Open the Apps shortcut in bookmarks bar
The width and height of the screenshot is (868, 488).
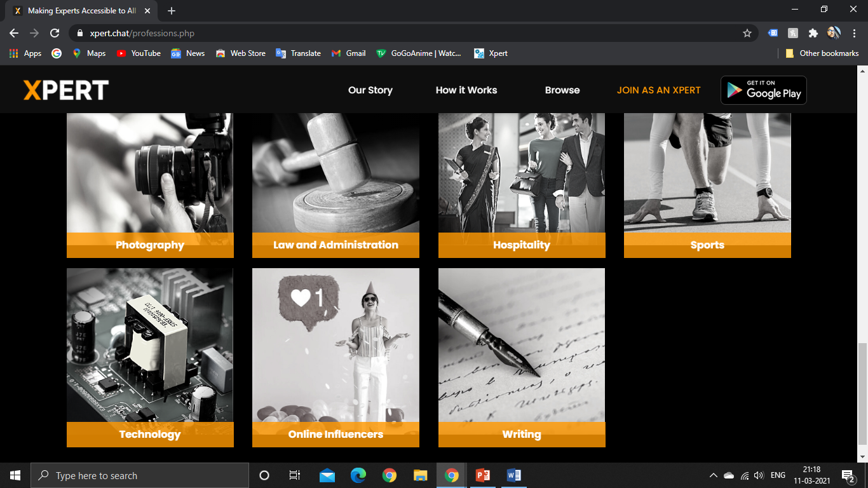[25, 53]
